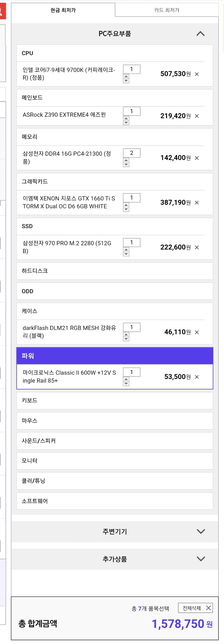Delete the Samsung DDR4 16G memory item
The image size is (224, 644).
click(197, 158)
